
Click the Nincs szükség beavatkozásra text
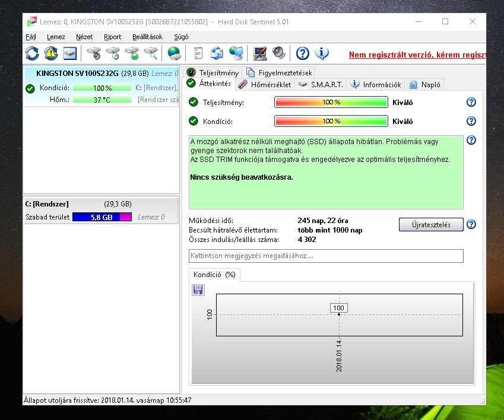click(242, 177)
